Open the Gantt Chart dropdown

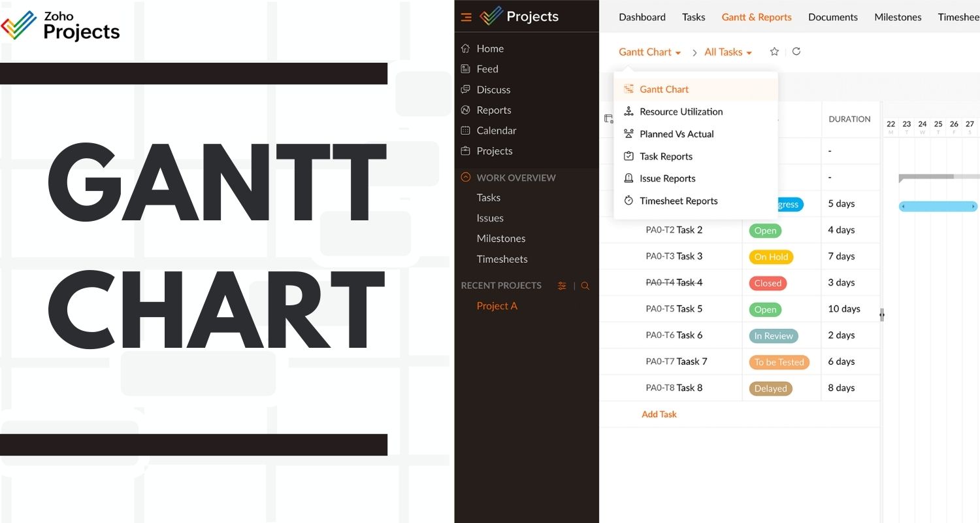point(650,52)
